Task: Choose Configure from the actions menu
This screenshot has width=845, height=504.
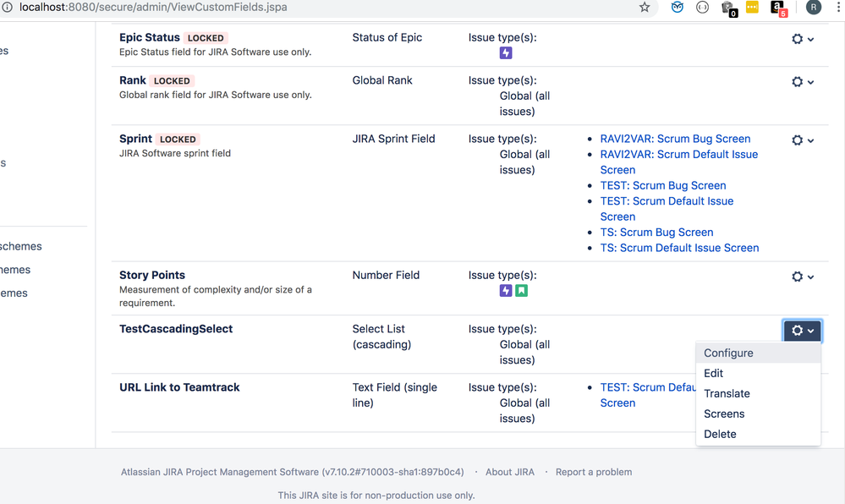Action: coord(758,353)
